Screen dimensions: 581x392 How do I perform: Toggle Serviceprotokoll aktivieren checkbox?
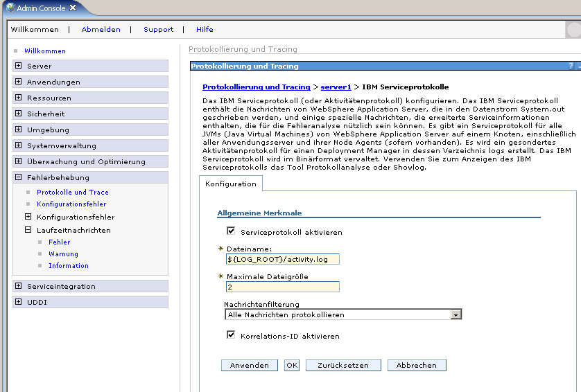point(231,231)
